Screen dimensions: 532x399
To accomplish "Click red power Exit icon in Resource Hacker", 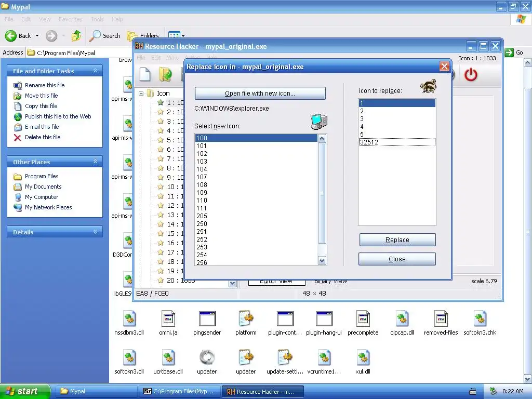I will (x=471, y=75).
